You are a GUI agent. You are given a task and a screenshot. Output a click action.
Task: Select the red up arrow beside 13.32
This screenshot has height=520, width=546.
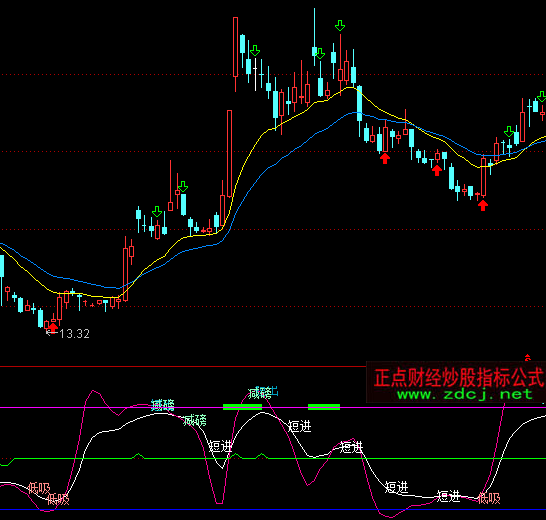53,327
